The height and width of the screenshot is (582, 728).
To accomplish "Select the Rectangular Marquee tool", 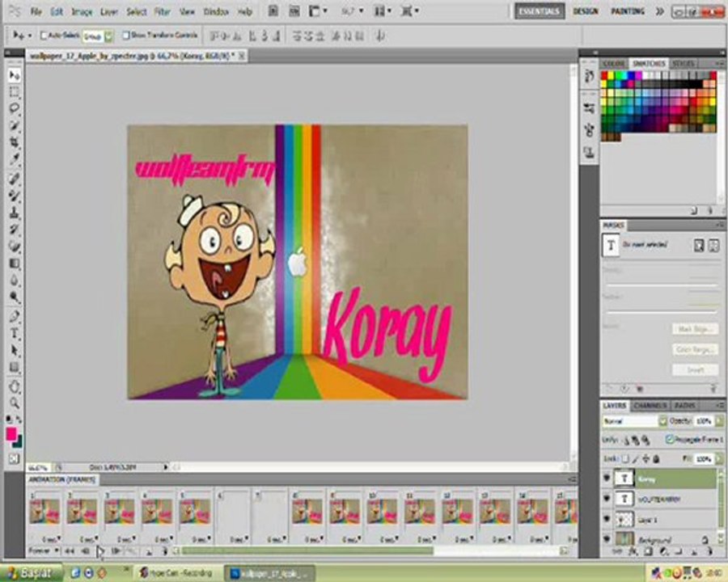I will coord(15,92).
